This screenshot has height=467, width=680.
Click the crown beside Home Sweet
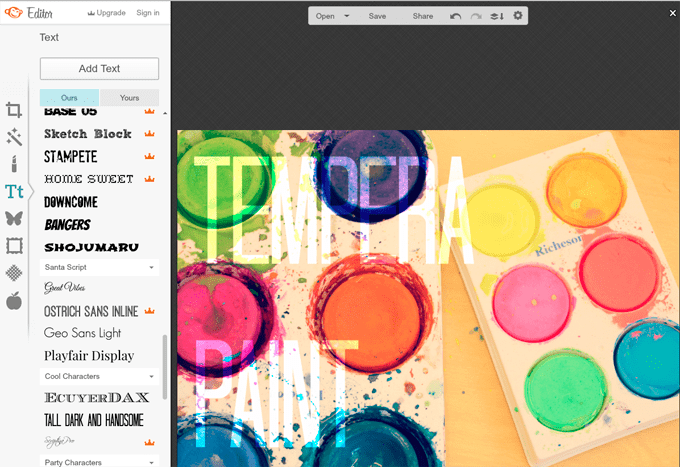point(150,179)
